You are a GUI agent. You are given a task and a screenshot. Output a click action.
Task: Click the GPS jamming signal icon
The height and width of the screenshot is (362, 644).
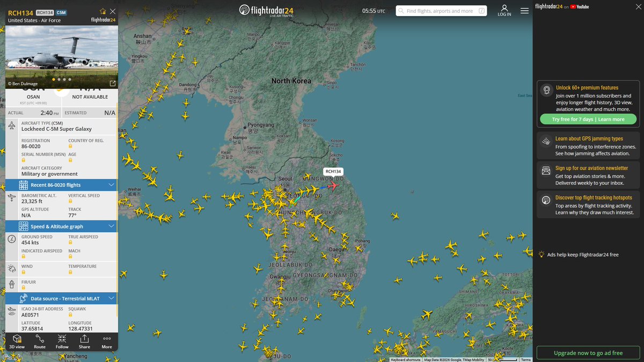tap(546, 142)
